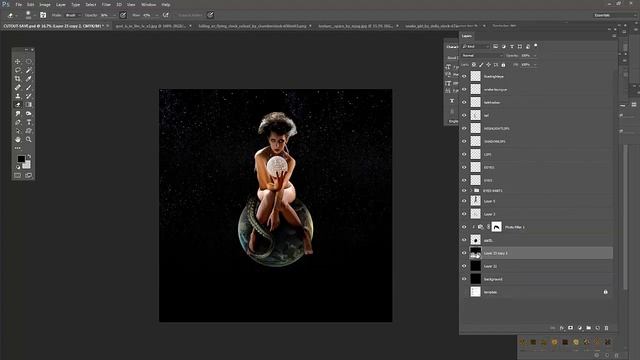Image resolution: width=640 pixels, height=360 pixels.
Task: Open the Window menu
Action: [148, 4]
